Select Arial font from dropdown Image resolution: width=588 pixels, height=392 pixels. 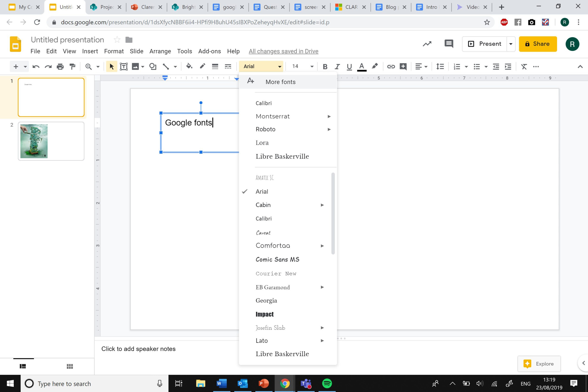[x=262, y=191]
